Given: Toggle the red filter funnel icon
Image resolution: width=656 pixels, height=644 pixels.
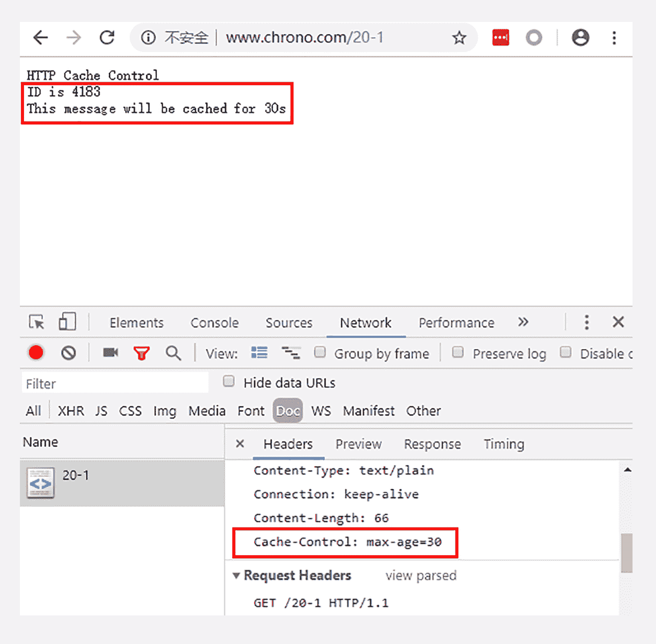Looking at the screenshot, I should coord(141,353).
